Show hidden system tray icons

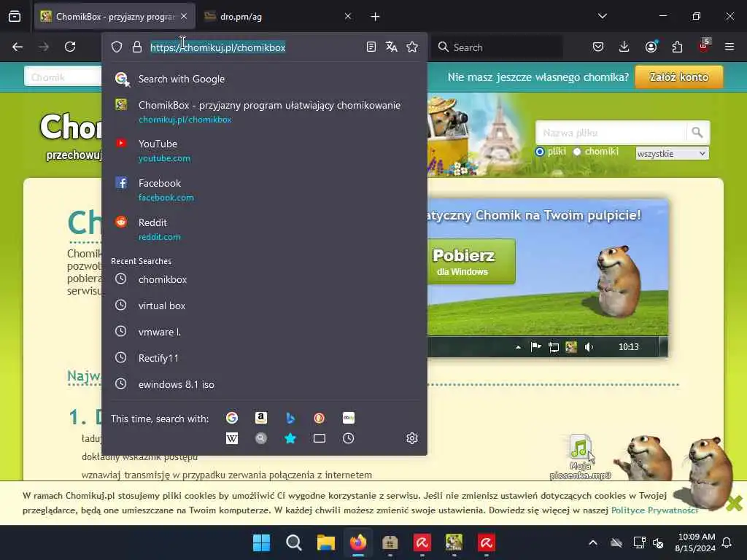coord(593,542)
